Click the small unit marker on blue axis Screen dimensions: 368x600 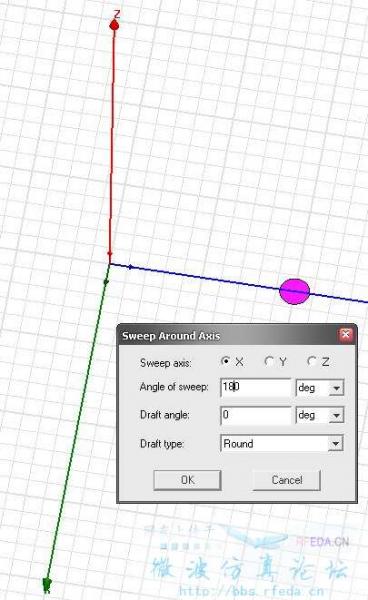(x=130, y=267)
